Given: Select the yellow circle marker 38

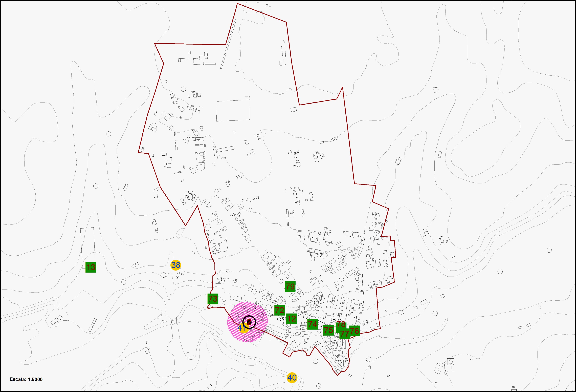Looking at the screenshot, I should pyautogui.click(x=176, y=265).
